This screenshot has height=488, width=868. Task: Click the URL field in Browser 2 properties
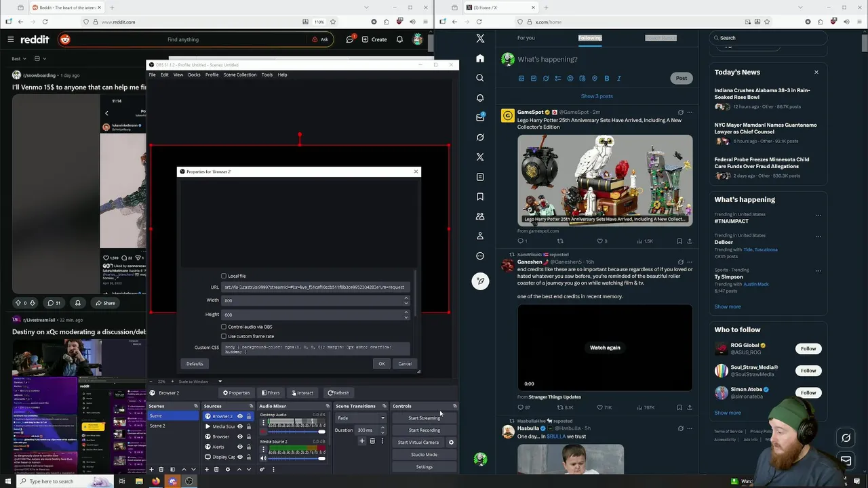[315, 287]
